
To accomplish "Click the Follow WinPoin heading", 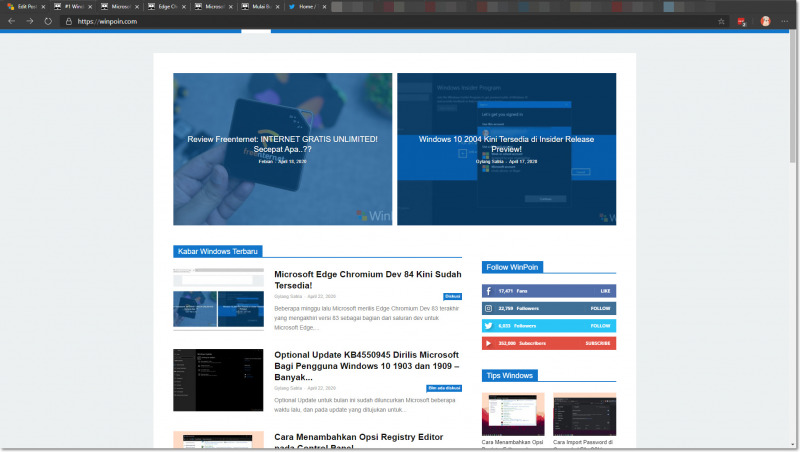I will pos(512,267).
